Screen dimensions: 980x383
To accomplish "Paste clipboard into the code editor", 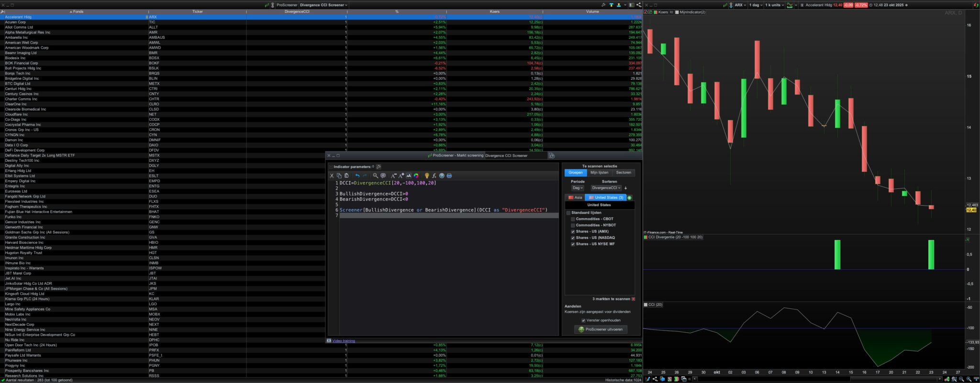I will pos(347,175).
